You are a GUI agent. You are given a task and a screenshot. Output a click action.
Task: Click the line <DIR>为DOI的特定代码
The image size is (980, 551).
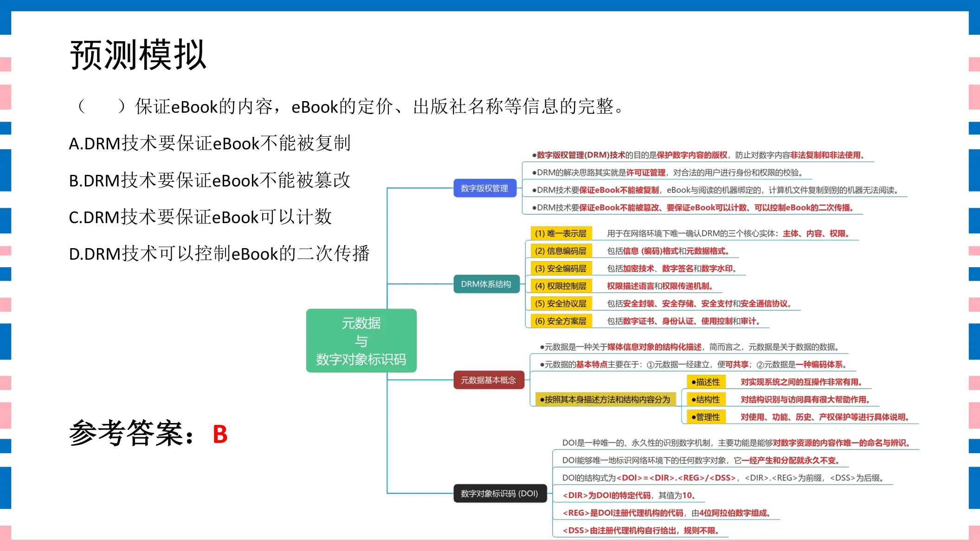tap(629, 495)
